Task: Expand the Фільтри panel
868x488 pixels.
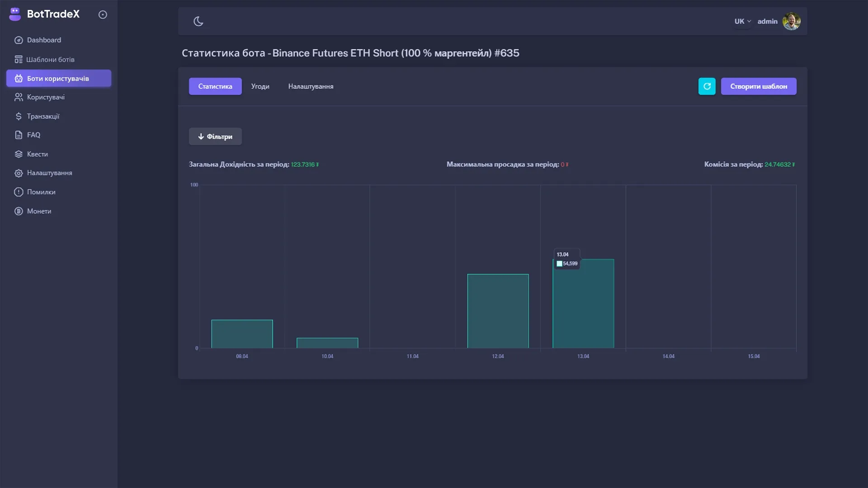Action: [215, 136]
